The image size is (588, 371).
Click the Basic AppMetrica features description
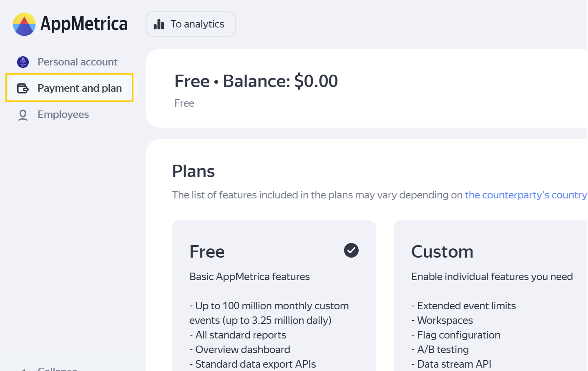(x=249, y=277)
